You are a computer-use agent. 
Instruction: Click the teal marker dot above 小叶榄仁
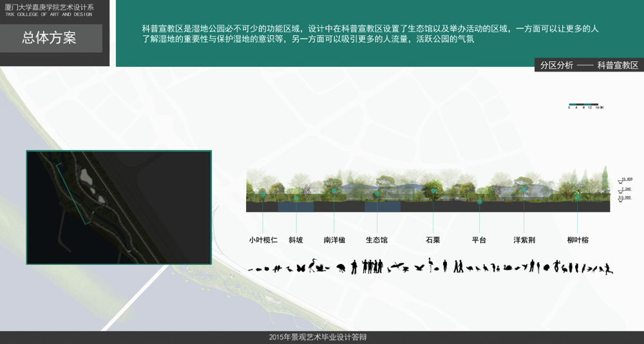[x=263, y=195]
